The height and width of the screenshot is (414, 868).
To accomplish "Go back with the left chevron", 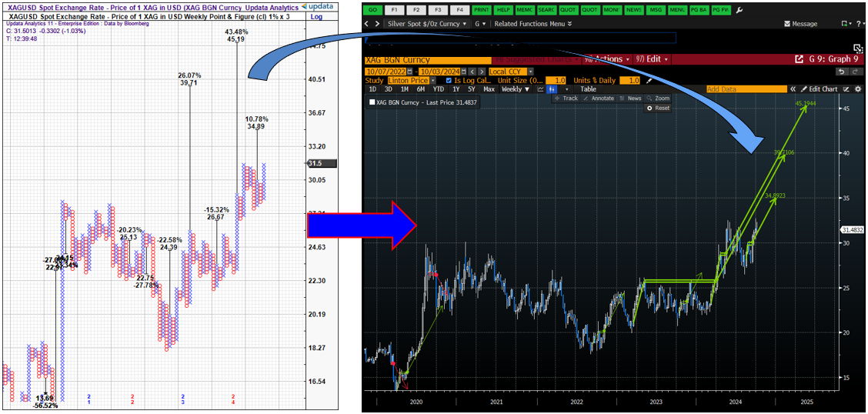I will (x=368, y=24).
